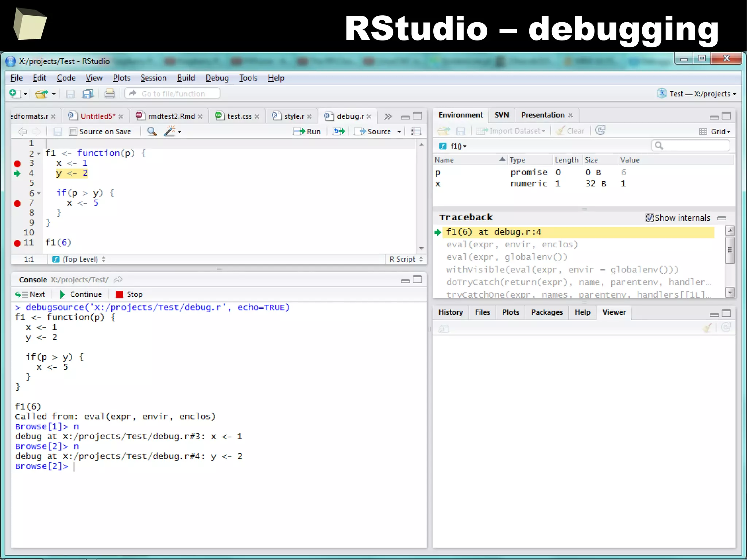
Task: Click the Environment save workspace icon
Action: 461,131
